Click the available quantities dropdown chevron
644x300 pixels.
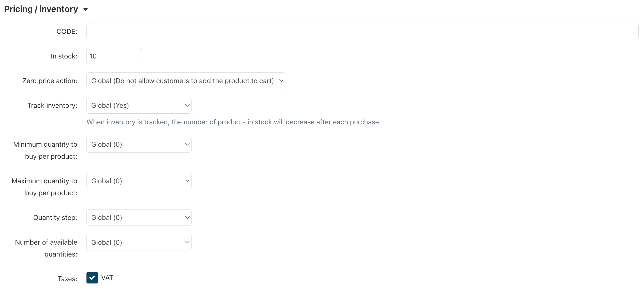pos(187,242)
